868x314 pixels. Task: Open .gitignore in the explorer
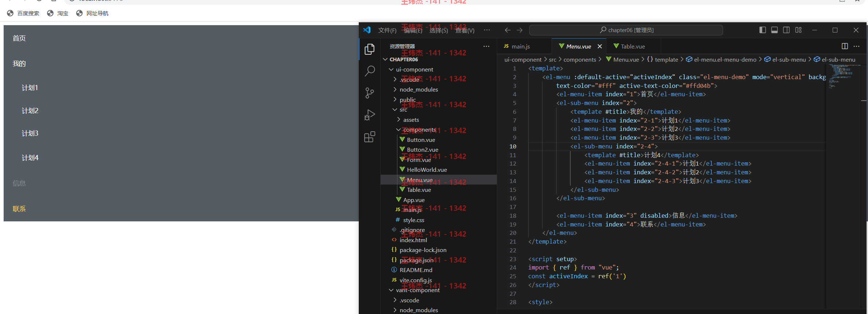(439, 230)
